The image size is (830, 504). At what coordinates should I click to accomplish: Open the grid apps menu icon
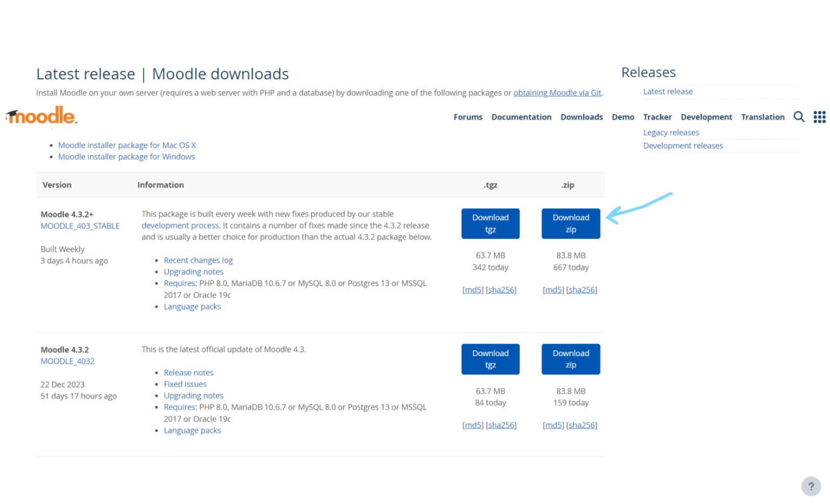click(819, 117)
